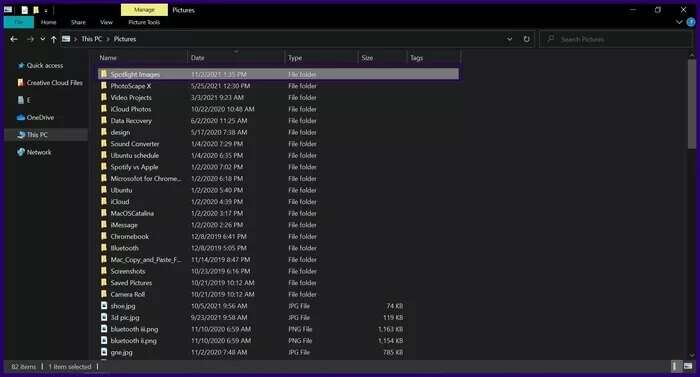Open the Picture Tools tab
Screen dimensions: 700x377
click(144, 22)
